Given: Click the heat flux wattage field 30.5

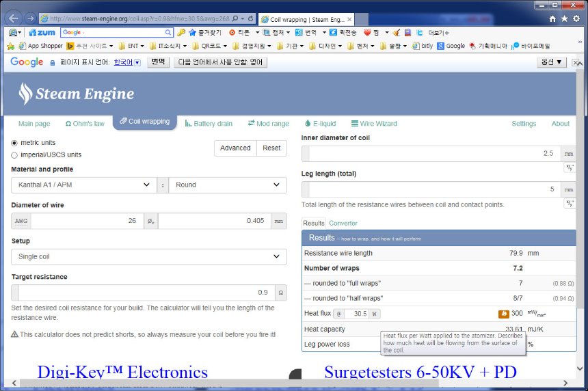Looking at the screenshot, I should coord(356,314).
